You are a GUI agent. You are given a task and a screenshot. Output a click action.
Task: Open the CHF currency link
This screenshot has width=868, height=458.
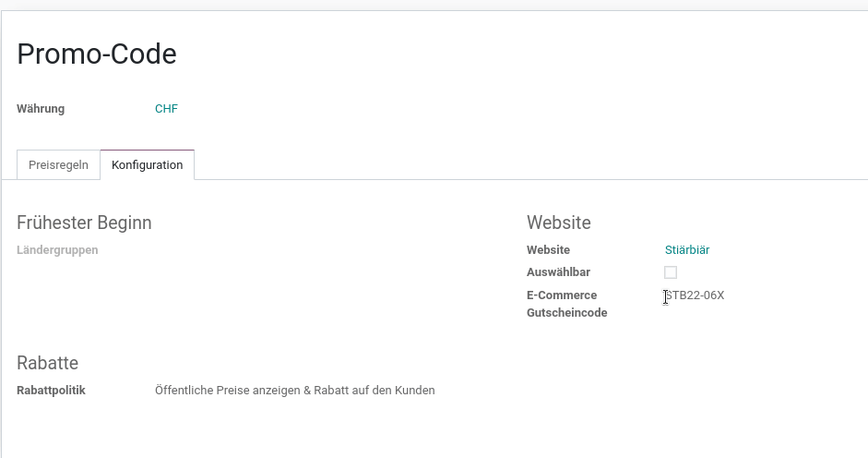(166, 109)
